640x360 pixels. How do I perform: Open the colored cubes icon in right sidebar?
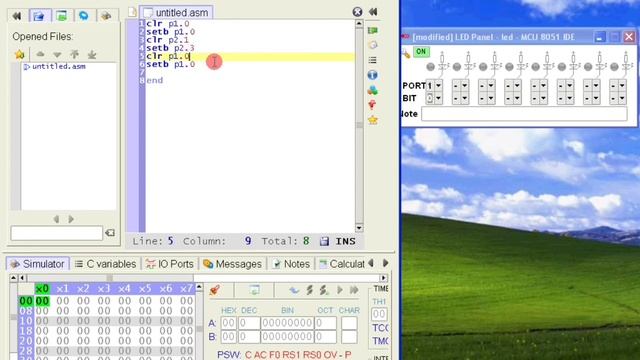click(372, 90)
